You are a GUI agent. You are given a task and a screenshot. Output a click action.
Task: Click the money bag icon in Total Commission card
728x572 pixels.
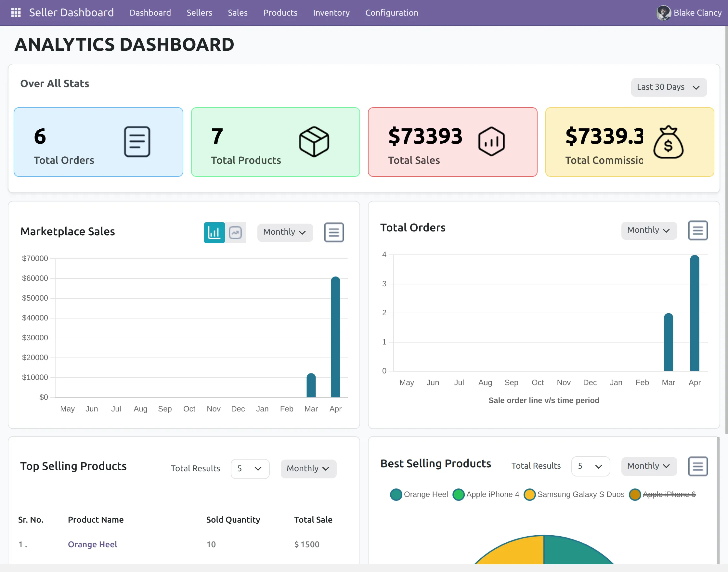[669, 142]
